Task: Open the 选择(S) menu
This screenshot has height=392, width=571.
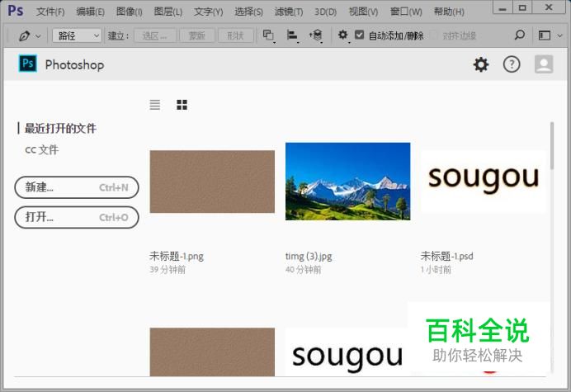Action: click(248, 12)
